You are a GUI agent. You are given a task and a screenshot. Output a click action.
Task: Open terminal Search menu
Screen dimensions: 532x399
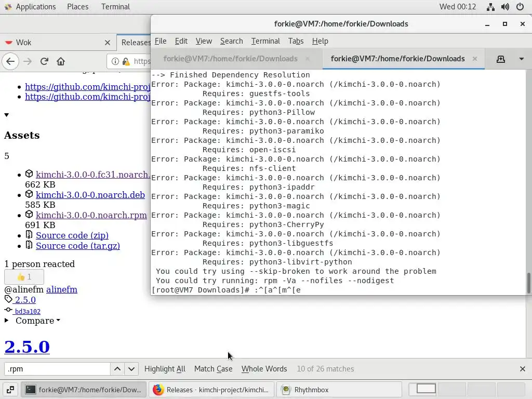231,41
